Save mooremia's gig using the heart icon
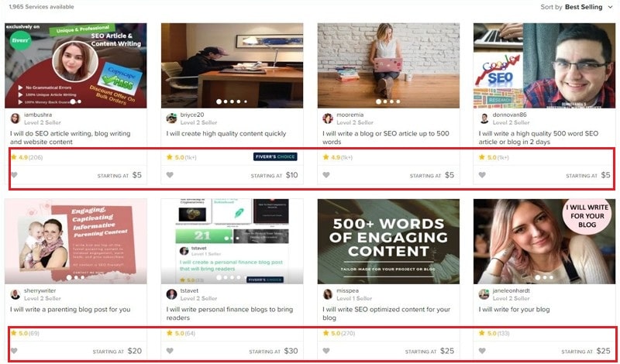Screen dimensions: 620x364 tap(326, 175)
